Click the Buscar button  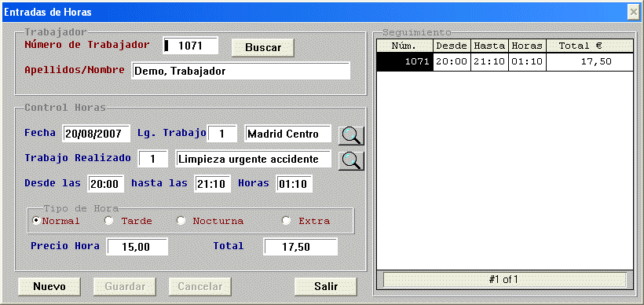(x=263, y=47)
